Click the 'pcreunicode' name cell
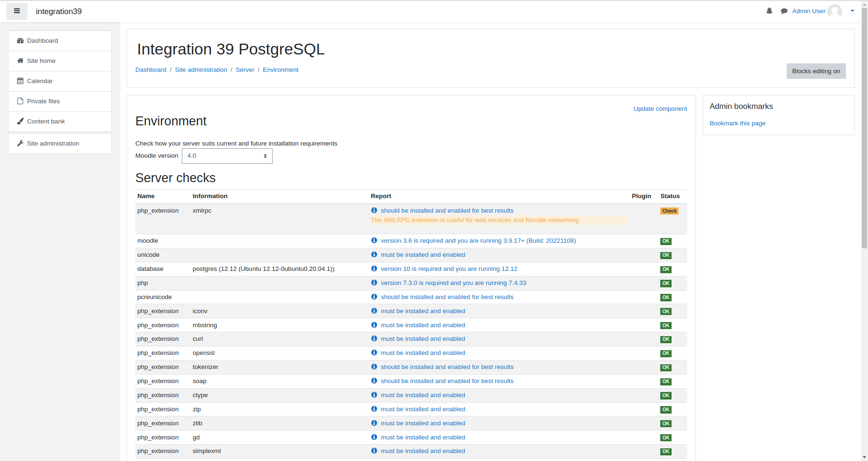This screenshot has height=461, width=868. [155, 297]
